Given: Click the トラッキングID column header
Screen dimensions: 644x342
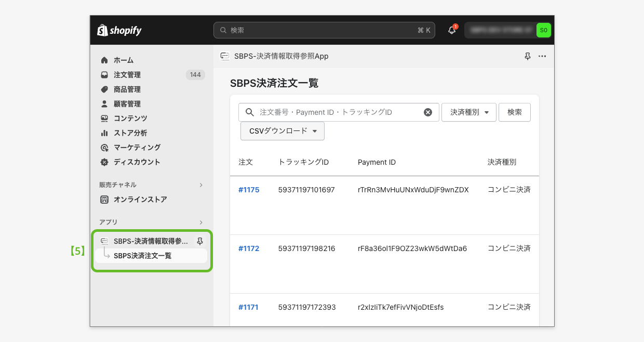Looking at the screenshot, I should (304, 162).
